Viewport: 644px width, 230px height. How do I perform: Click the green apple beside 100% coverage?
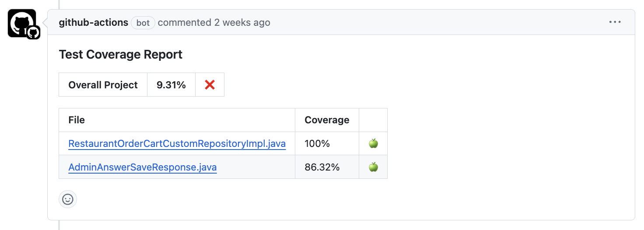(373, 143)
